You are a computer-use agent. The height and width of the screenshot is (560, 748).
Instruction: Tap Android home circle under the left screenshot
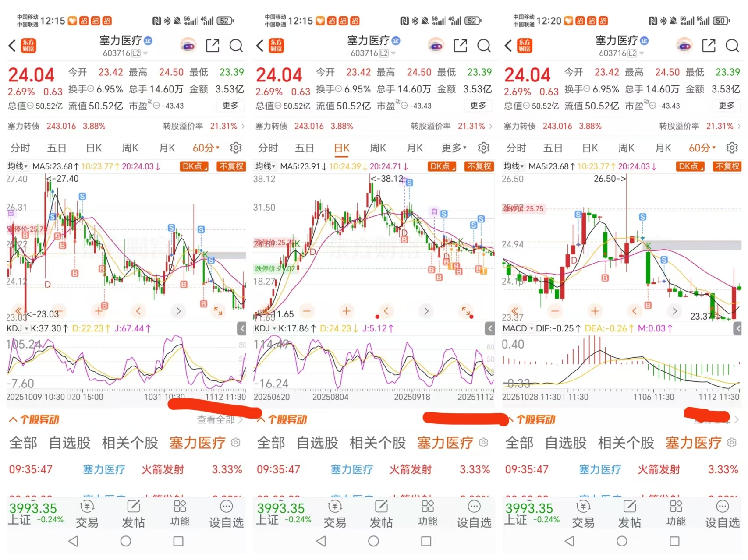pyautogui.click(x=126, y=541)
